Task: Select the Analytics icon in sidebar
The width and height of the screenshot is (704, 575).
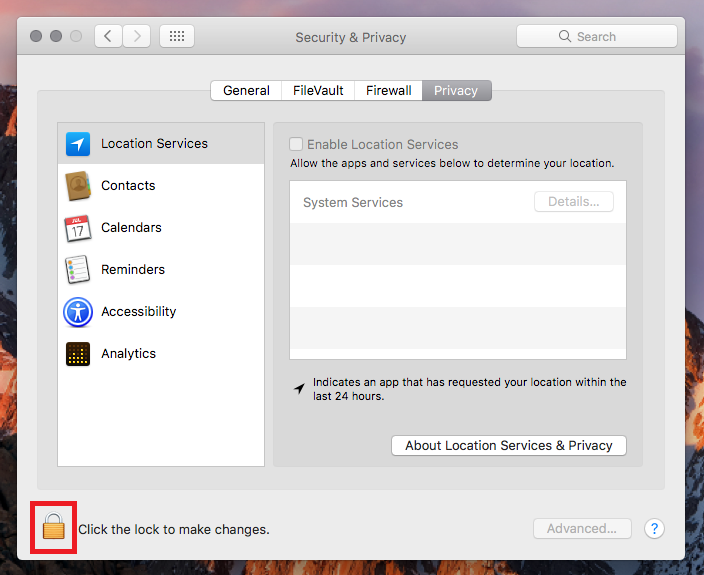Action: pos(78,354)
